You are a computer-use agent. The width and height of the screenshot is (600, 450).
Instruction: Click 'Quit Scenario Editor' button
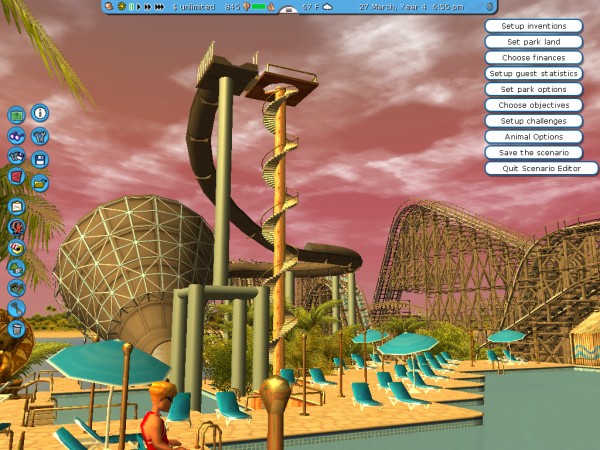(x=541, y=168)
